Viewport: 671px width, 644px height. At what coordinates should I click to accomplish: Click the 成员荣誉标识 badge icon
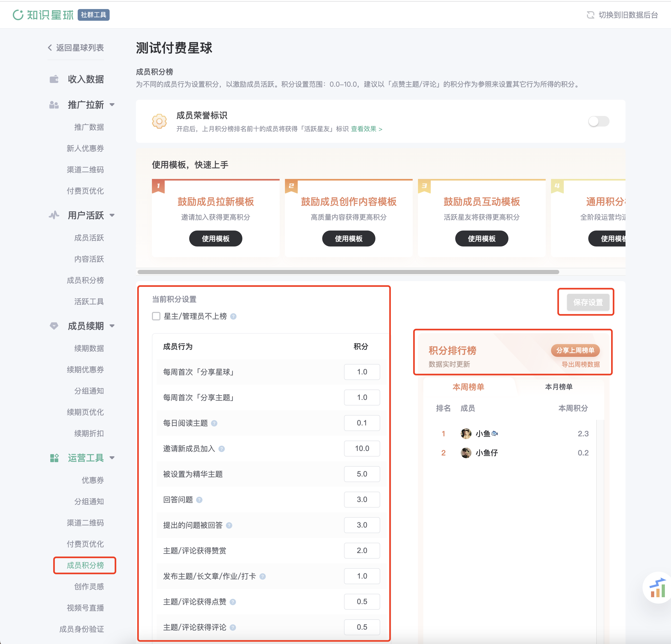click(159, 121)
